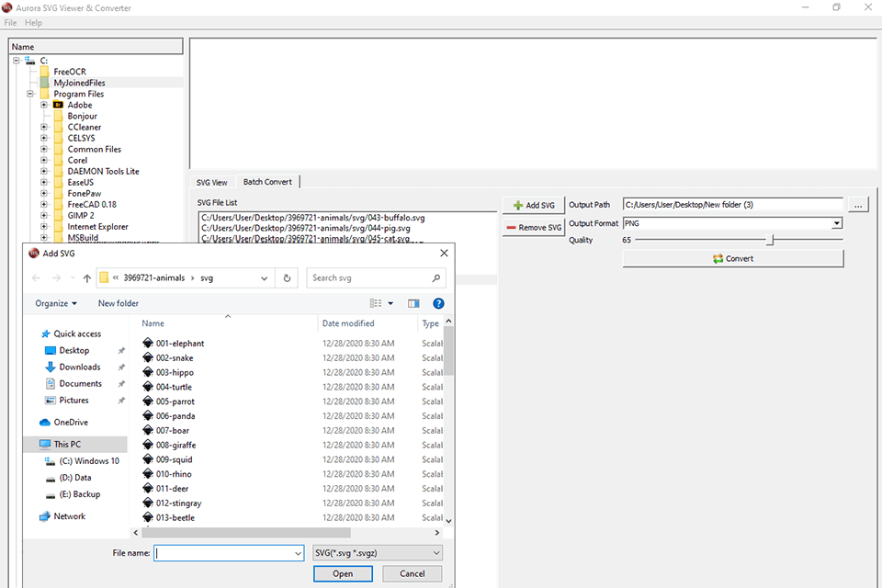Go up one folder level arrow
Image resolution: width=882 pixels, height=588 pixels.
86,278
